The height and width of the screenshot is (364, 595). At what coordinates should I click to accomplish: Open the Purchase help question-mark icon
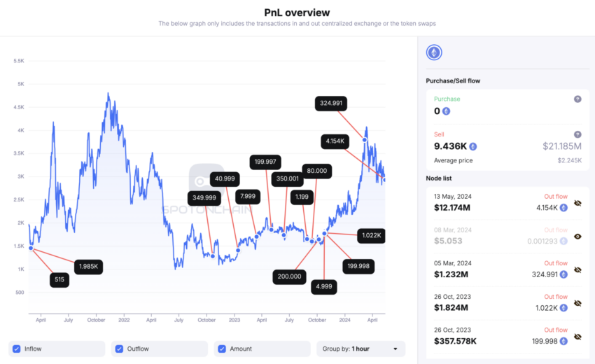coord(577,99)
